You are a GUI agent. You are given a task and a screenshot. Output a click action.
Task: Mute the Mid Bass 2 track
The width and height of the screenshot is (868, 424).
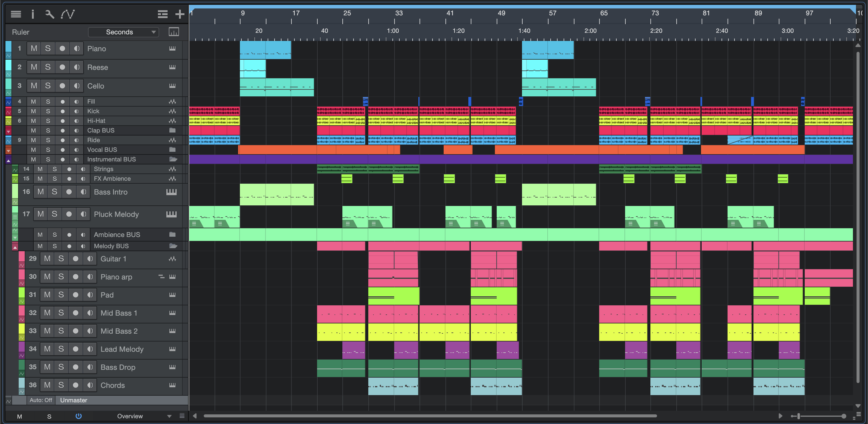click(x=47, y=331)
